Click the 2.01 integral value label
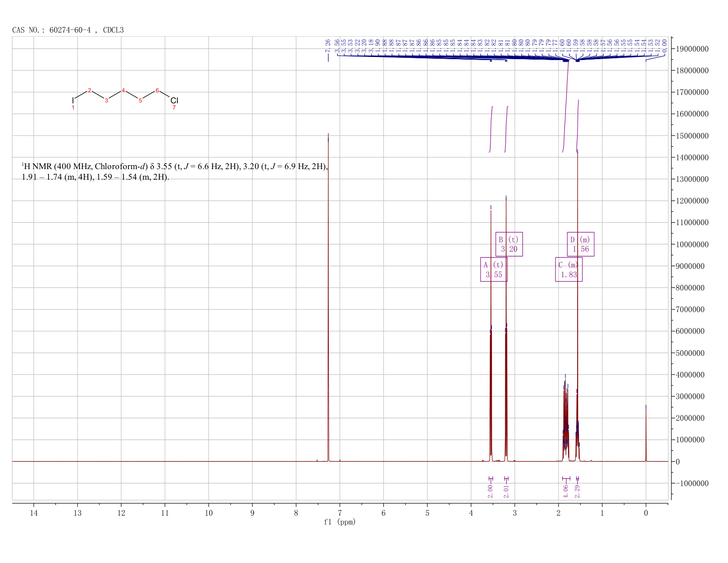Screen dimensions: 728x563 [x=506, y=491]
